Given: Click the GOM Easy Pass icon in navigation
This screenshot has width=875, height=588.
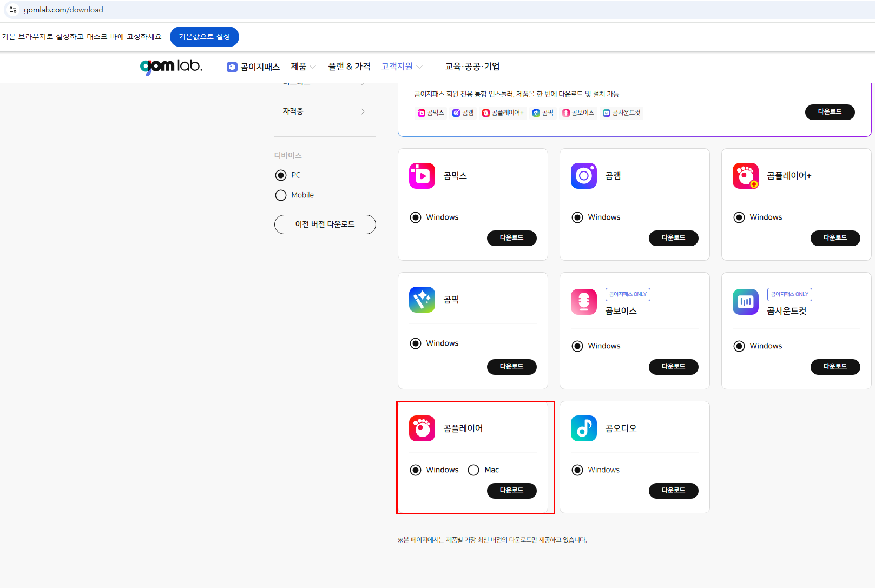Looking at the screenshot, I should click(x=232, y=67).
